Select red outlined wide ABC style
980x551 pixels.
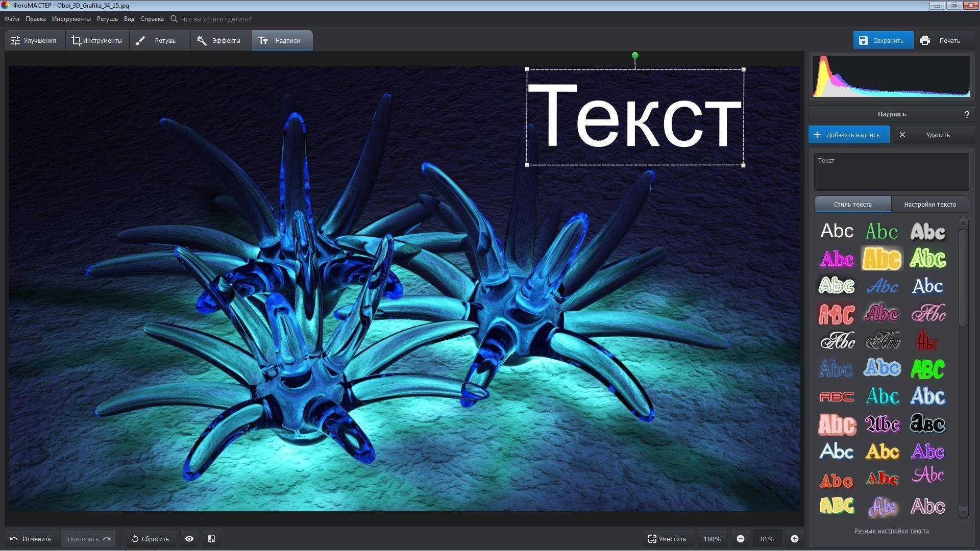(x=837, y=396)
